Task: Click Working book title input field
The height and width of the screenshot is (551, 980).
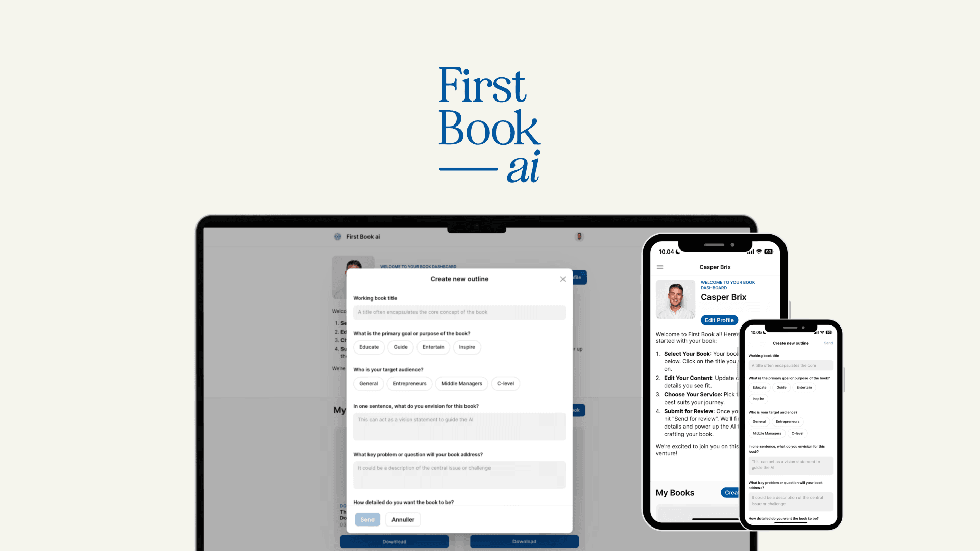Action: coord(459,312)
